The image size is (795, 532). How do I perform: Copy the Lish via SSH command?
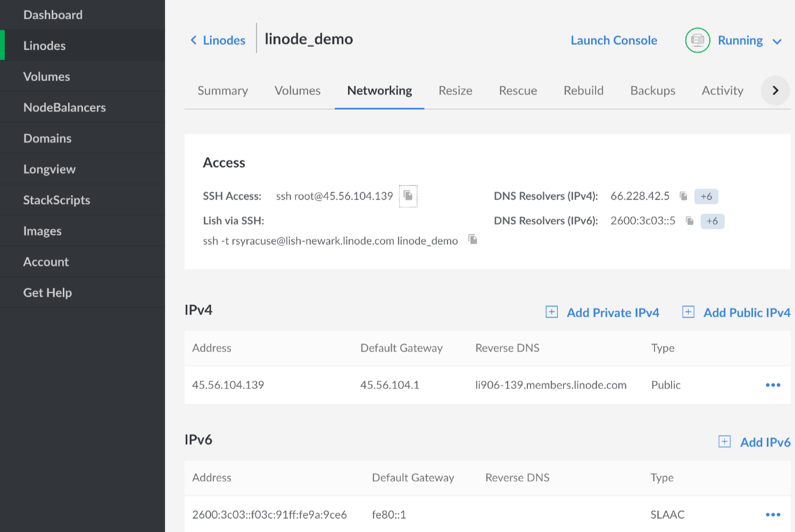pos(473,239)
